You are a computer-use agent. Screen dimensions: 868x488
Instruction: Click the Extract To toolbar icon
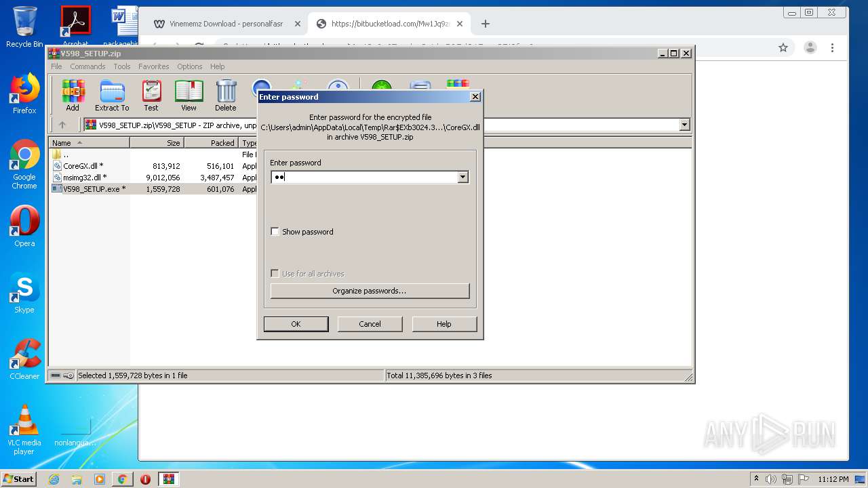tap(112, 95)
